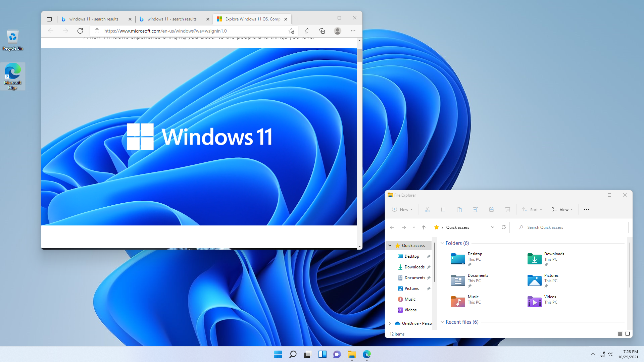The width and height of the screenshot is (644, 362).
Task: Open the See more ellipsis in File Explorer
Action: tap(586, 209)
